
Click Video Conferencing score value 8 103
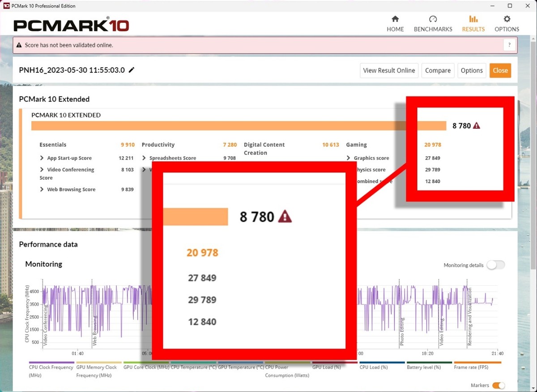point(128,170)
